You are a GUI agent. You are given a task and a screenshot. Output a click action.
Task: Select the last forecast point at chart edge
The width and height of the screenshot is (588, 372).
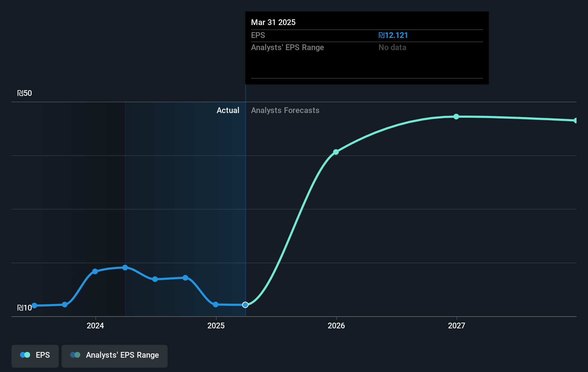pyautogui.click(x=576, y=121)
